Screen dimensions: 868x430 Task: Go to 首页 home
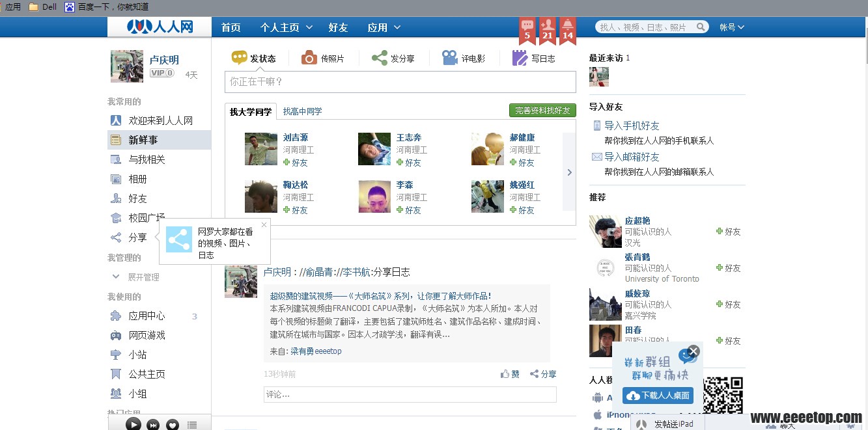[231, 27]
